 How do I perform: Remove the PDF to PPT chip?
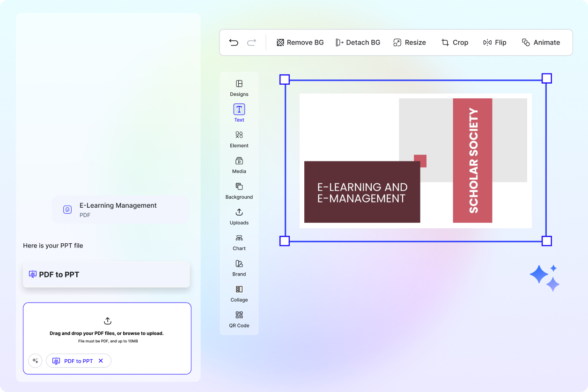pyautogui.click(x=101, y=361)
